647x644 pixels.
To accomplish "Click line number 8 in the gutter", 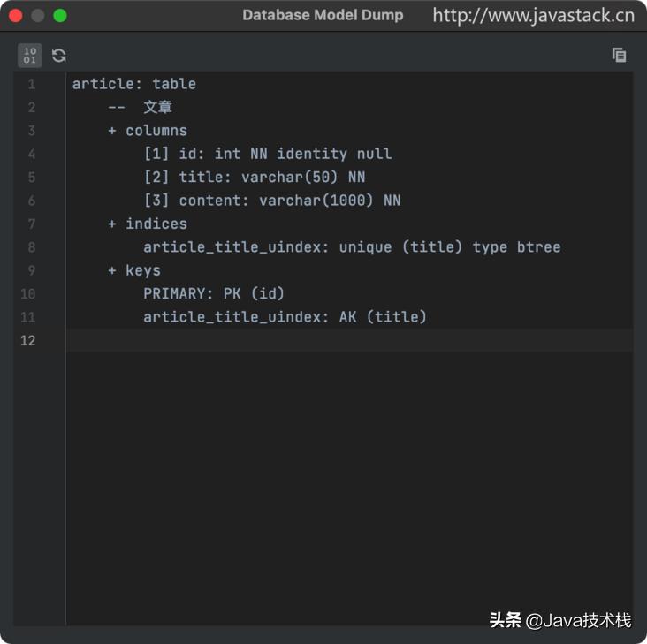I will [x=32, y=247].
